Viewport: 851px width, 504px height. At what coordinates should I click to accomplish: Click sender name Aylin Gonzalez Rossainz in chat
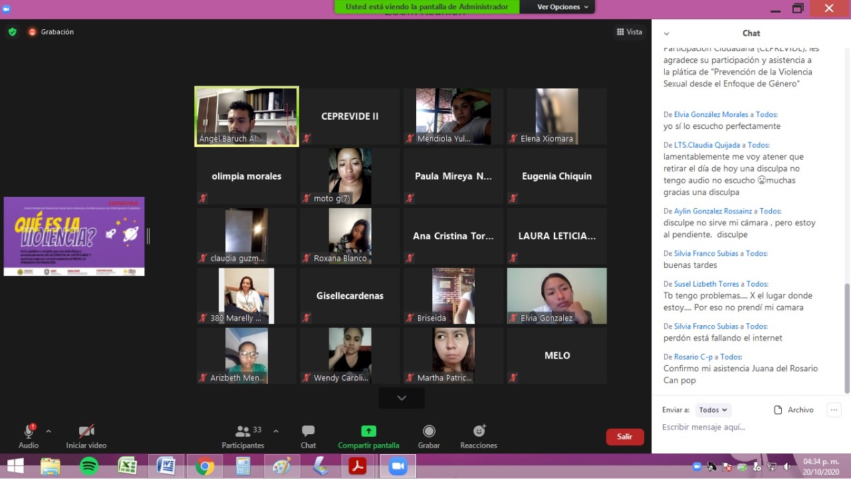[713, 211]
